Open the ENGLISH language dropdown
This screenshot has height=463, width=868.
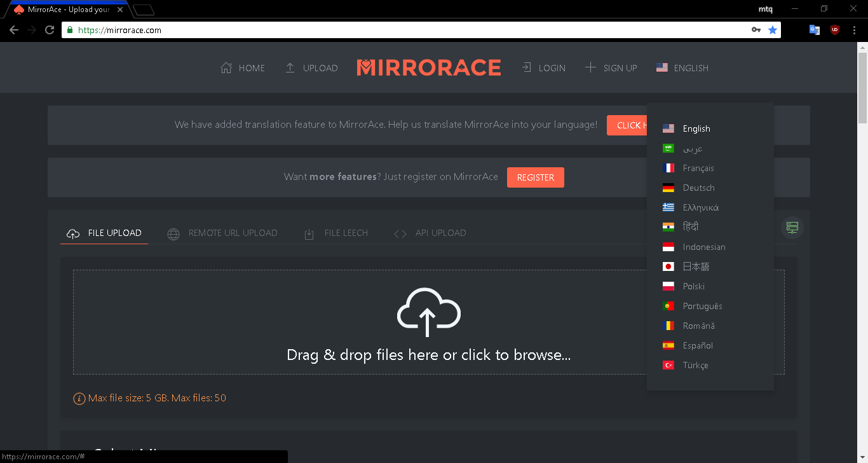(682, 68)
